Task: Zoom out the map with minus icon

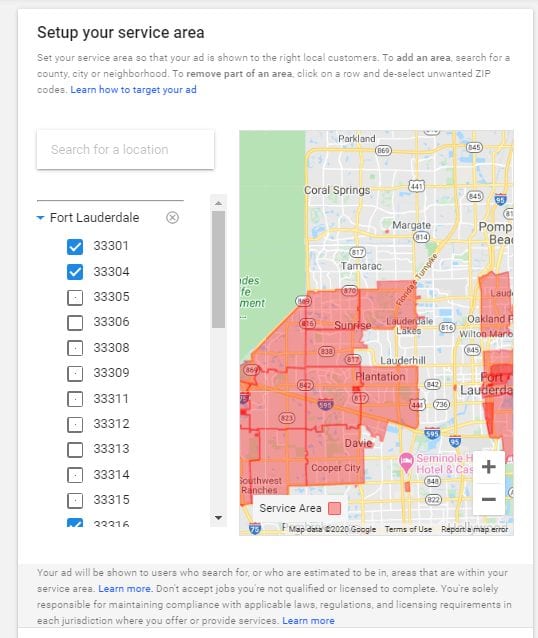Action: tap(488, 499)
